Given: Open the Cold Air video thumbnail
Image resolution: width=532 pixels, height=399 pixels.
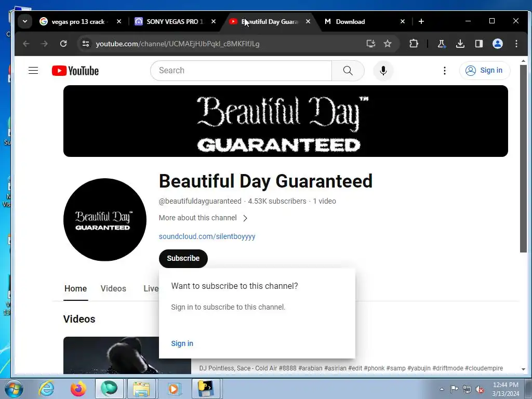Looking at the screenshot, I should (x=111, y=355).
